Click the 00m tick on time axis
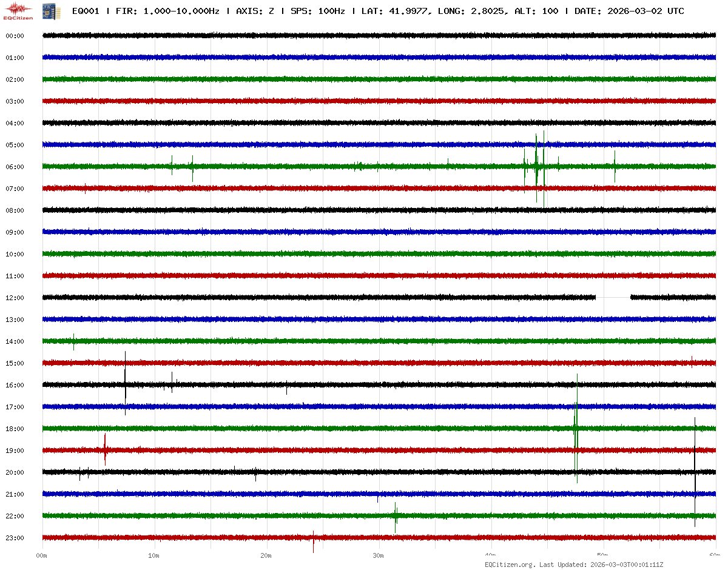 pyautogui.click(x=42, y=555)
